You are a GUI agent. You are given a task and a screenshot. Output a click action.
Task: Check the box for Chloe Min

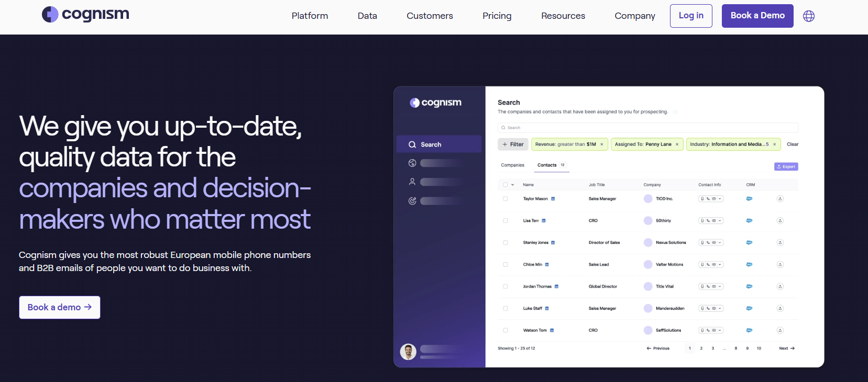[506, 265]
